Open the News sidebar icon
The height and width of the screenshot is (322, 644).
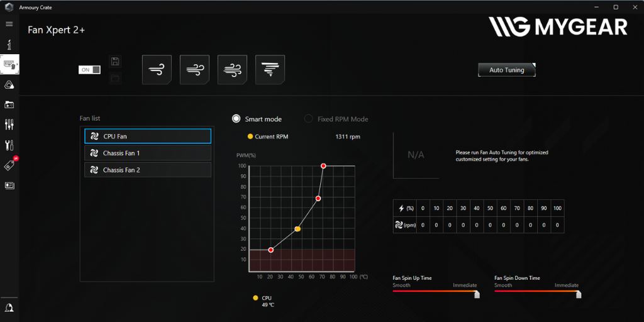(x=9, y=186)
